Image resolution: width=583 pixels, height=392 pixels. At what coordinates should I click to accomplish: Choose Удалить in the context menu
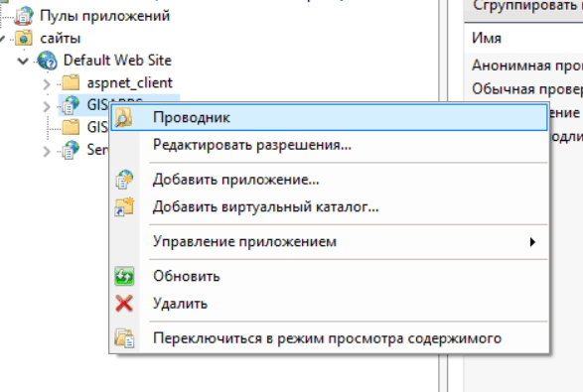pyautogui.click(x=180, y=304)
